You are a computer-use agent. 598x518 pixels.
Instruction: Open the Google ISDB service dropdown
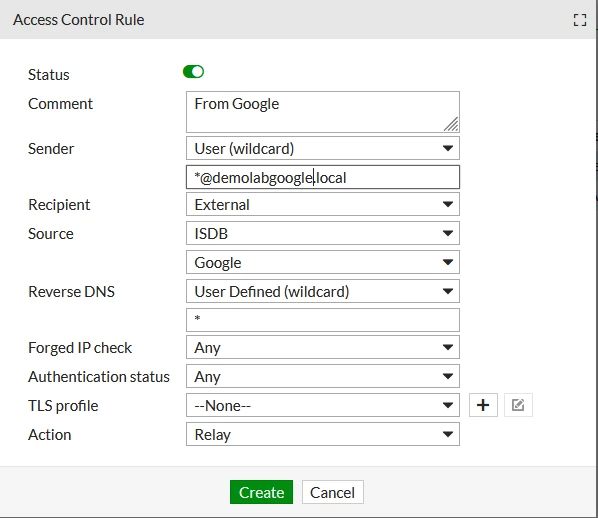(x=323, y=262)
